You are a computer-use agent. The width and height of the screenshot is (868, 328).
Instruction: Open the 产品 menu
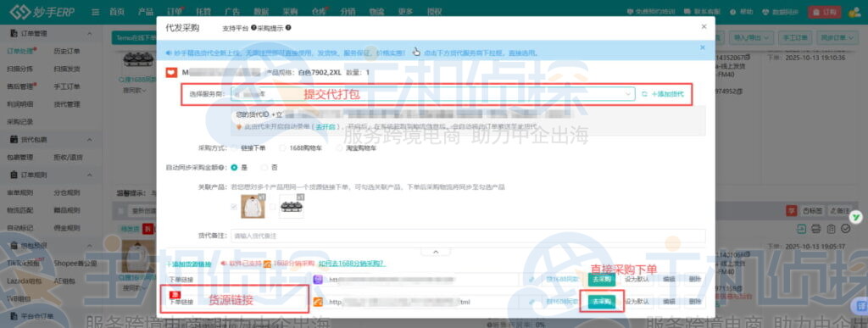pyautogui.click(x=146, y=12)
